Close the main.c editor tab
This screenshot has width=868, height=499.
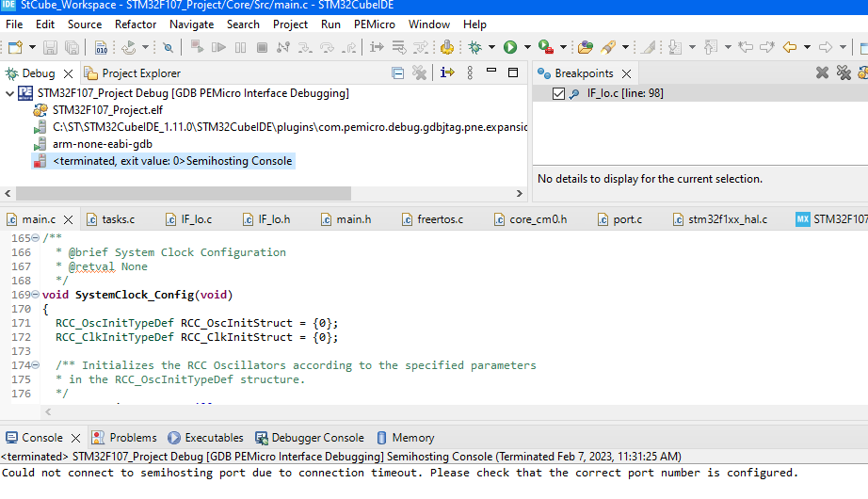tap(68, 220)
